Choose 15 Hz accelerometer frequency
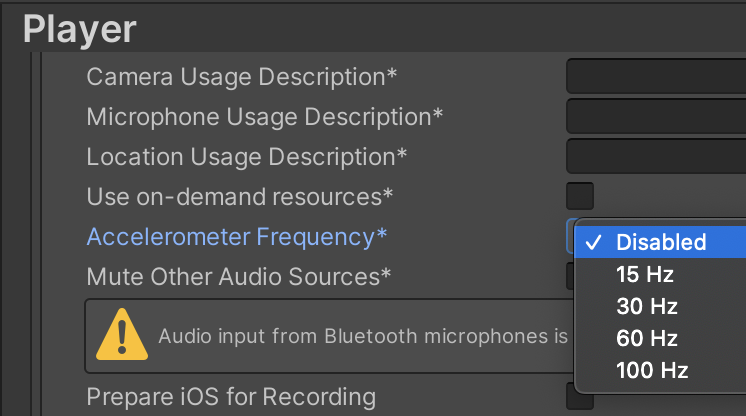The width and height of the screenshot is (746, 416). click(x=645, y=274)
